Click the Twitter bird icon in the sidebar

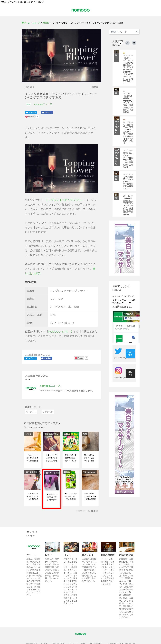pos(118,351)
